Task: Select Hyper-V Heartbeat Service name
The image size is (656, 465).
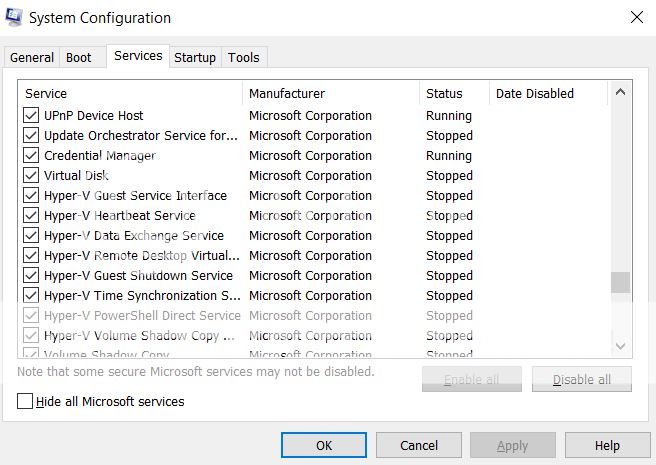Action: (x=120, y=216)
